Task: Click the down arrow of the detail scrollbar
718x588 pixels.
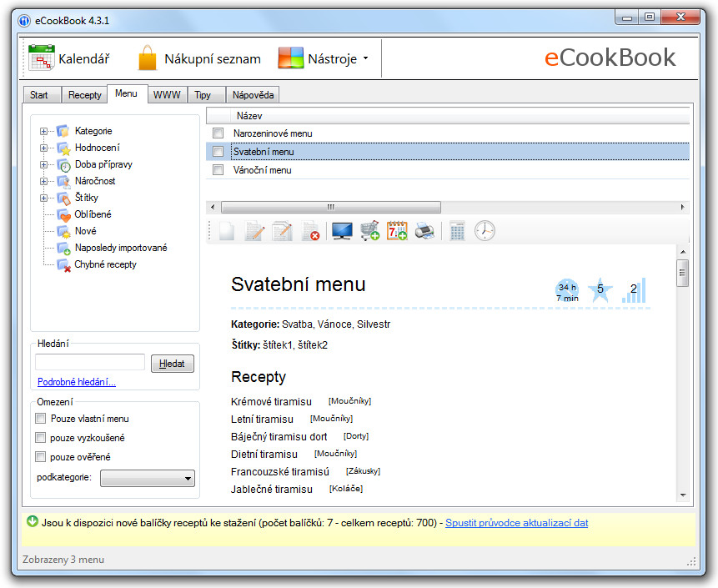Action: [x=683, y=495]
